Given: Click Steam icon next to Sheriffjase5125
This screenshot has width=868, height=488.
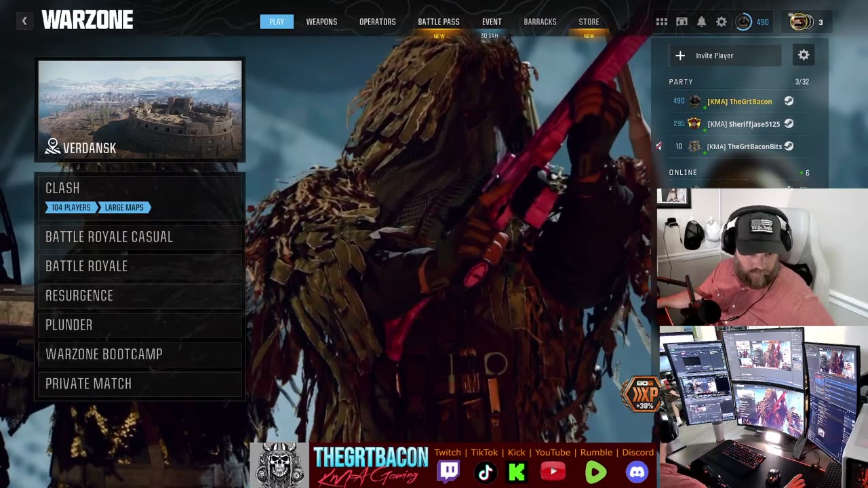Looking at the screenshot, I should 789,123.
